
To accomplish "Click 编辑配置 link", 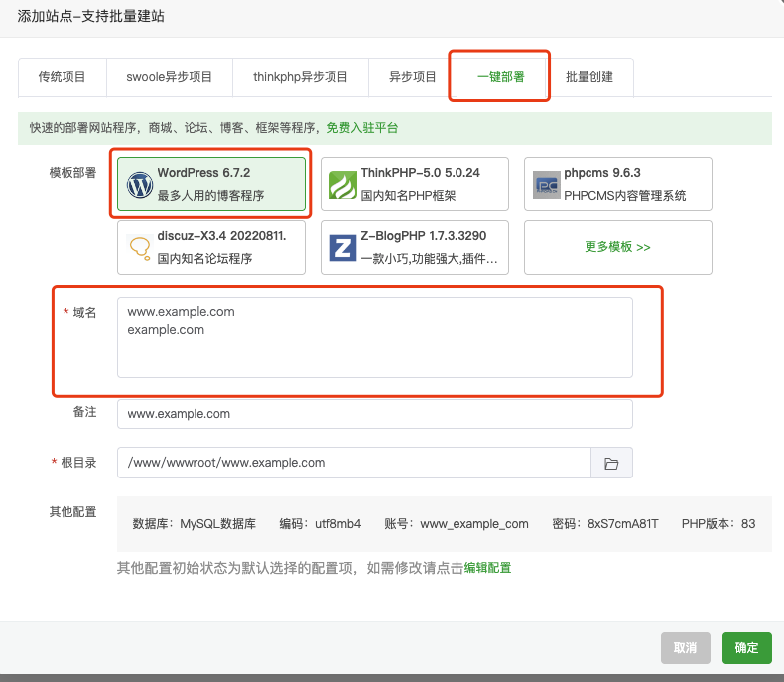I will (487, 568).
